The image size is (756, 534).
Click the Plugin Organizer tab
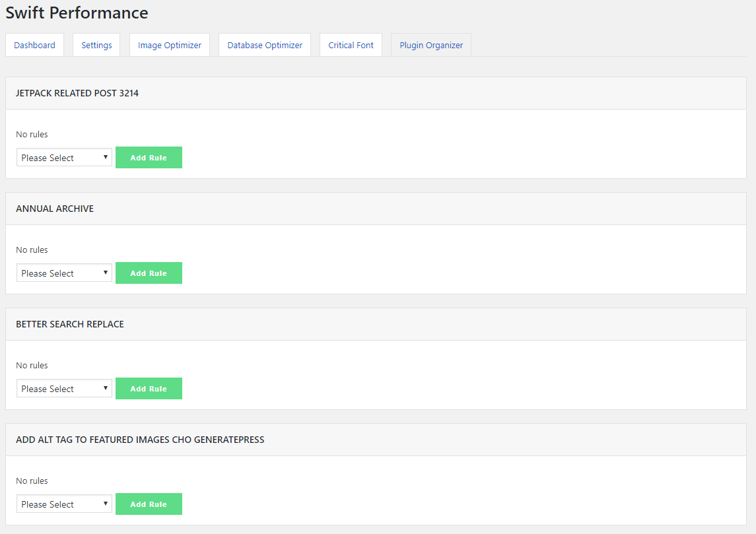click(x=431, y=45)
